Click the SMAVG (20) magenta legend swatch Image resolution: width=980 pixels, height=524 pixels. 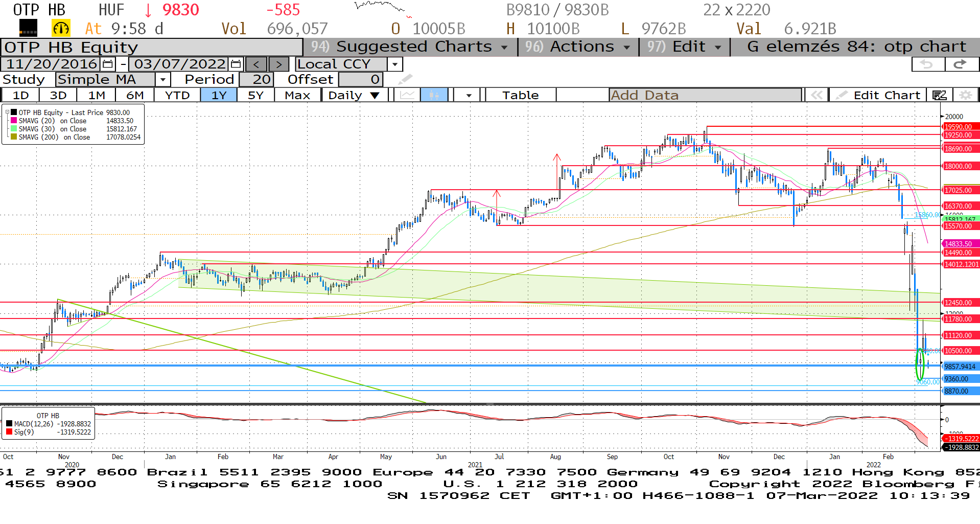pos(14,121)
